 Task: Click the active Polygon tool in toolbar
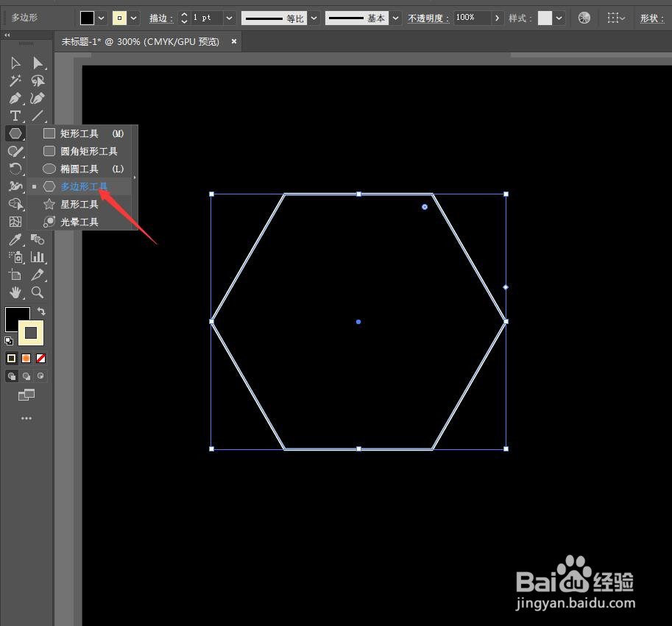coord(15,133)
